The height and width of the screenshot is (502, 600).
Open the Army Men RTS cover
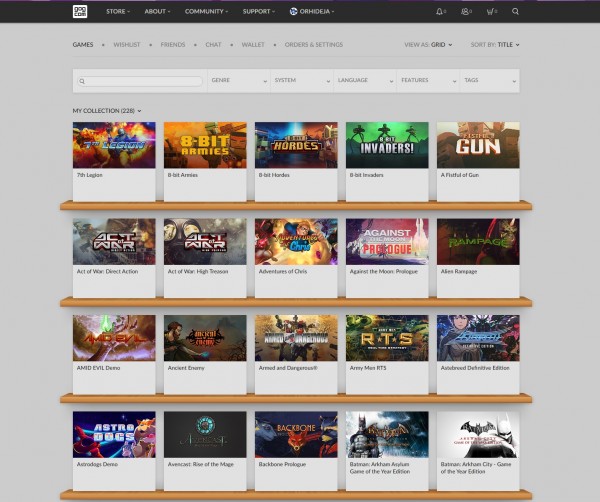pos(387,338)
